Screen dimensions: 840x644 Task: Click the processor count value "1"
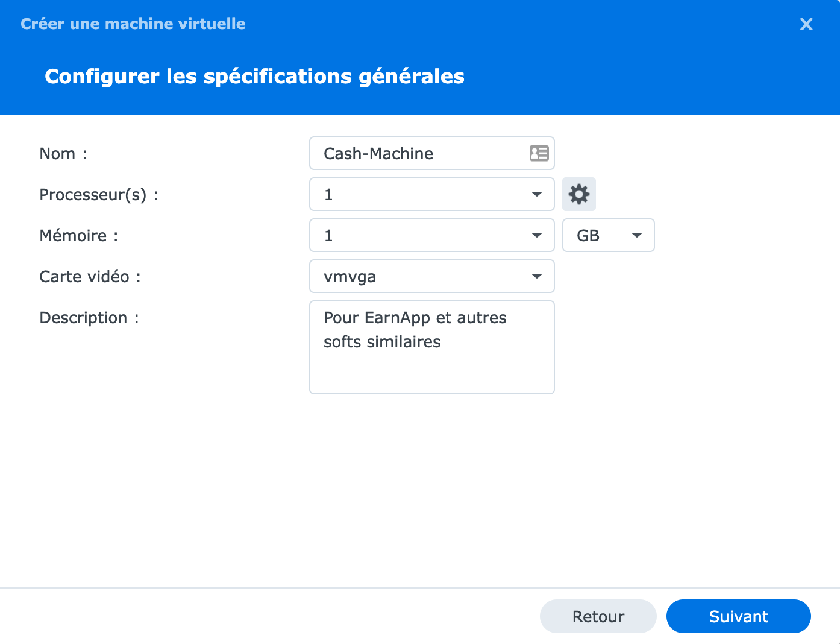(x=328, y=195)
